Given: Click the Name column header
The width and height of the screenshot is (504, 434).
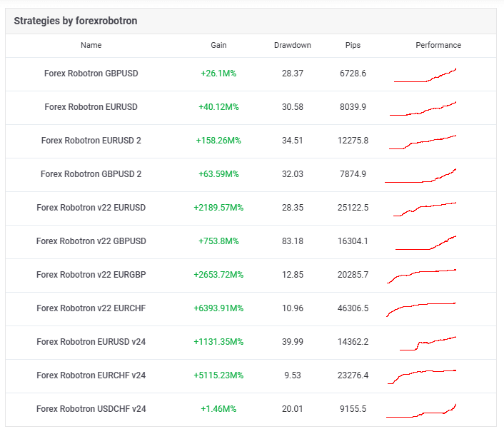Looking at the screenshot, I should pos(91,45).
